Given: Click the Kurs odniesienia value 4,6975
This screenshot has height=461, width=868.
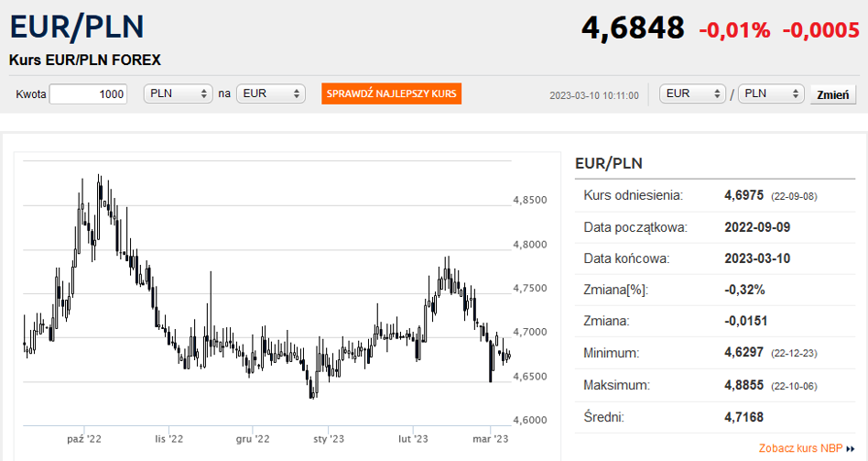Looking at the screenshot, I should [744, 195].
